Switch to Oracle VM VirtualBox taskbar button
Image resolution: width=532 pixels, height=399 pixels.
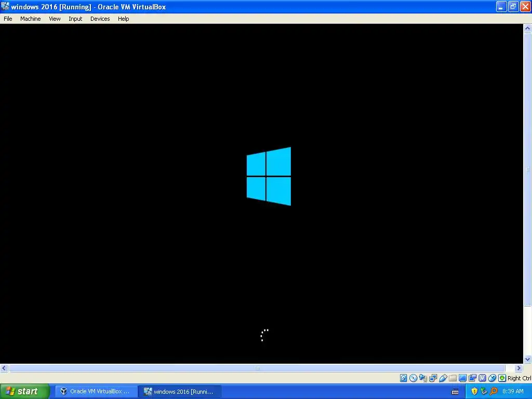[x=96, y=391]
